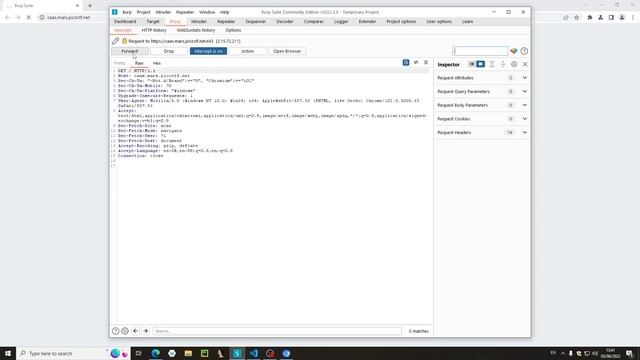Toggle the blue message editor display icon
Viewport: 640px width, 360px height.
(406, 62)
